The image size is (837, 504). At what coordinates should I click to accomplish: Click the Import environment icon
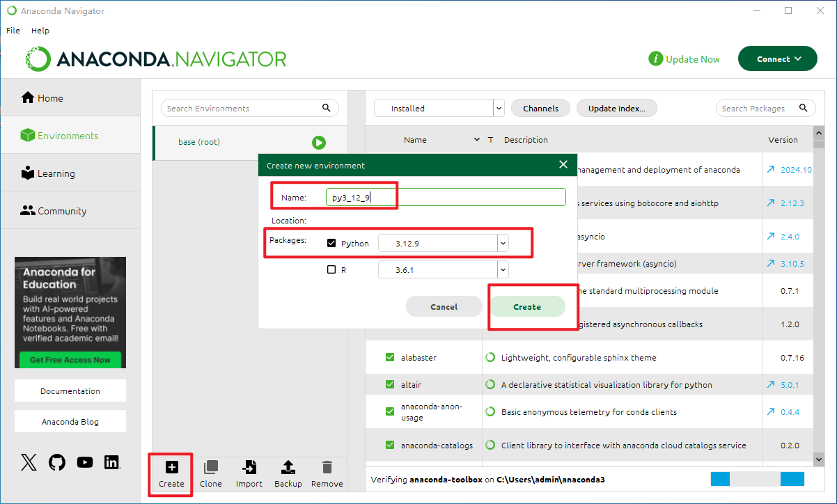tap(249, 467)
